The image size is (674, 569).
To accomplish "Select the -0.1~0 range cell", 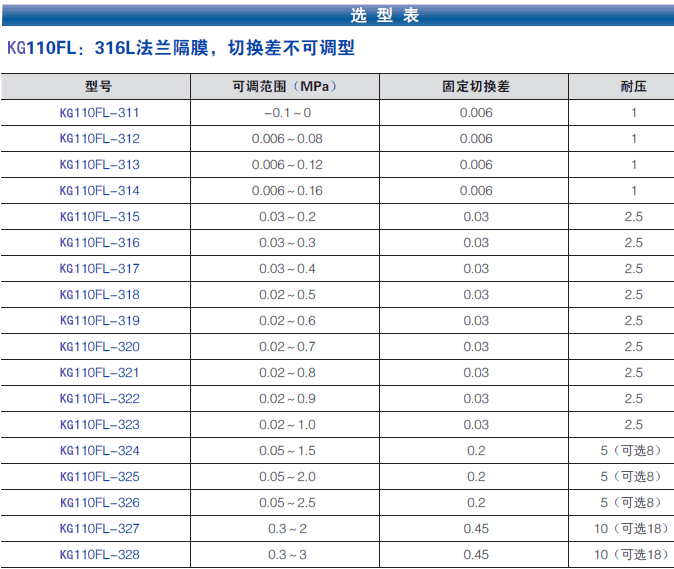I will [x=287, y=113].
